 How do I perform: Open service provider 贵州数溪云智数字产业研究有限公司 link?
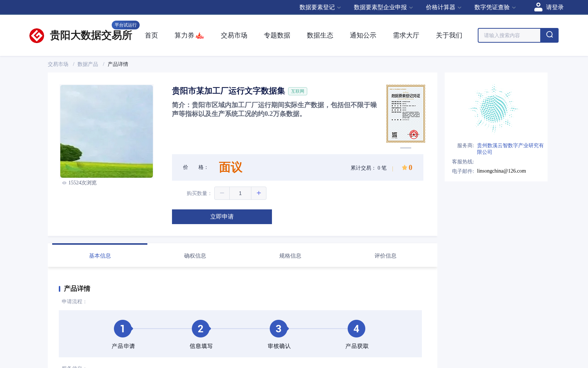click(x=510, y=149)
